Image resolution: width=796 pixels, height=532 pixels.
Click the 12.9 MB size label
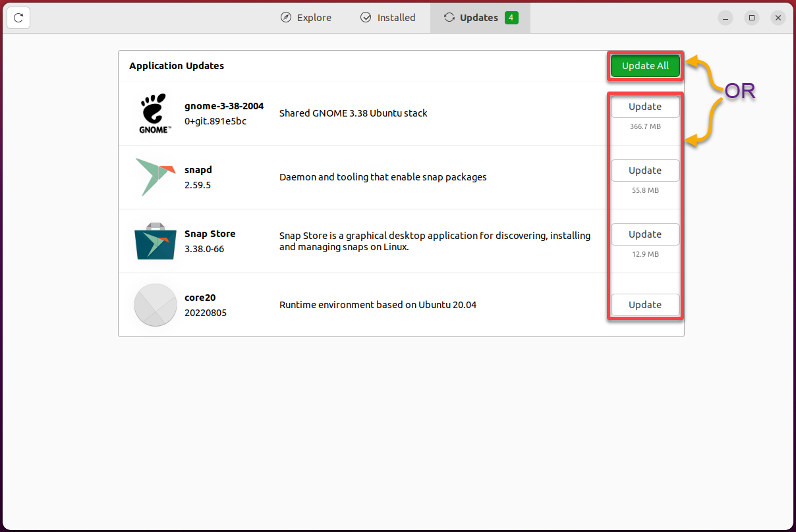tap(645, 254)
